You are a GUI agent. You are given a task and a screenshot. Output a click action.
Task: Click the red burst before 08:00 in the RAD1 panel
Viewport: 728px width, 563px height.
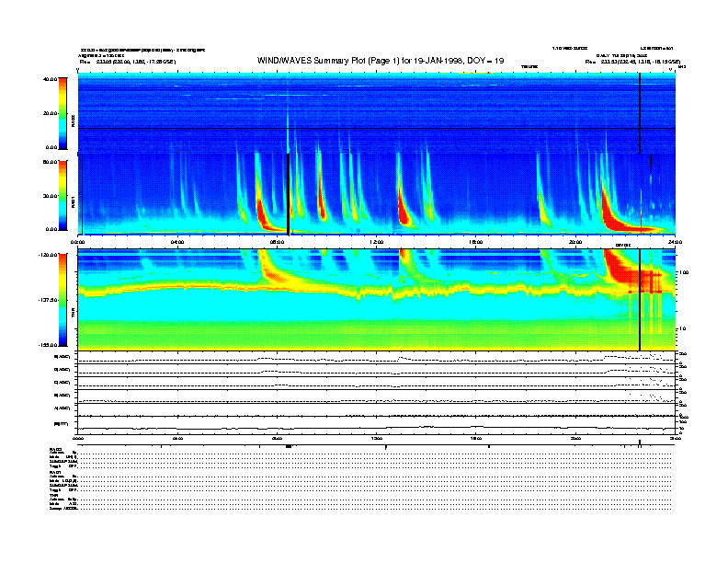point(265,216)
